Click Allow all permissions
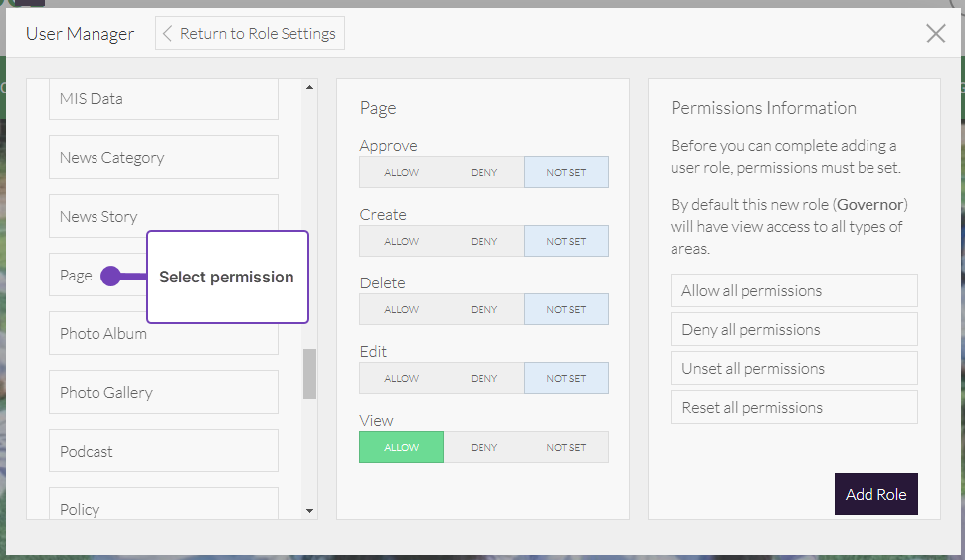965x560 pixels. click(793, 291)
